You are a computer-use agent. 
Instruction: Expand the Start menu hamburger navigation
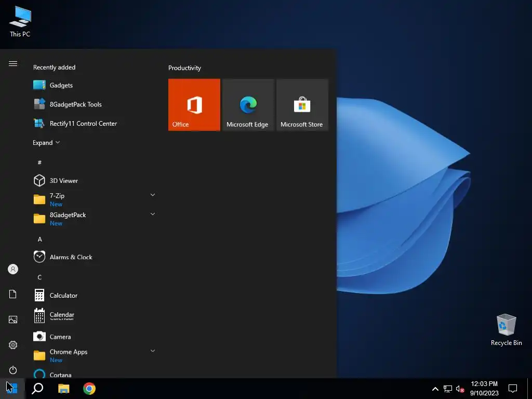click(x=13, y=63)
